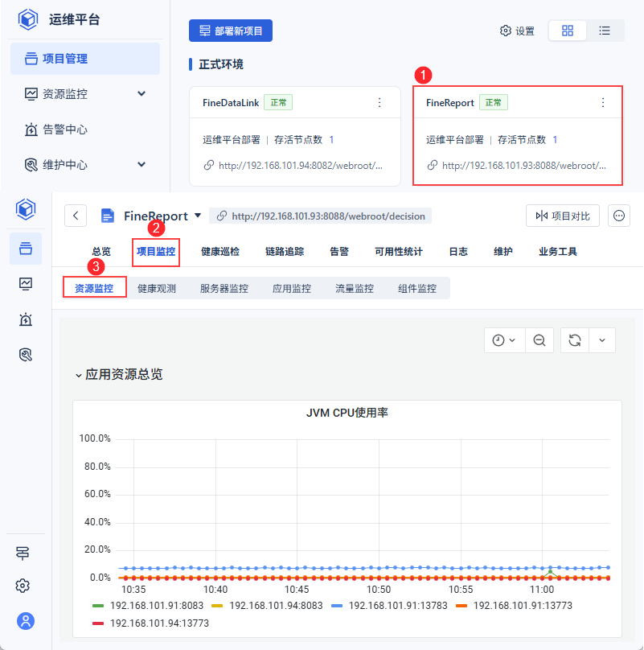Screen dimensions: 644x650
Task: Click the 项目对比 button
Action: coord(562,216)
